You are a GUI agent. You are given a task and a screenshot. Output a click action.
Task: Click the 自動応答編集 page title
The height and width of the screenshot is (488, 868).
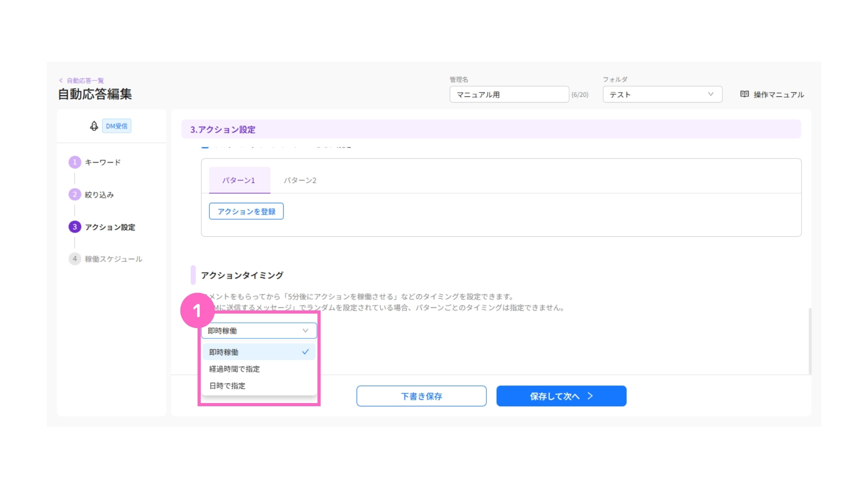pyautogui.click(x=95, y=94)
